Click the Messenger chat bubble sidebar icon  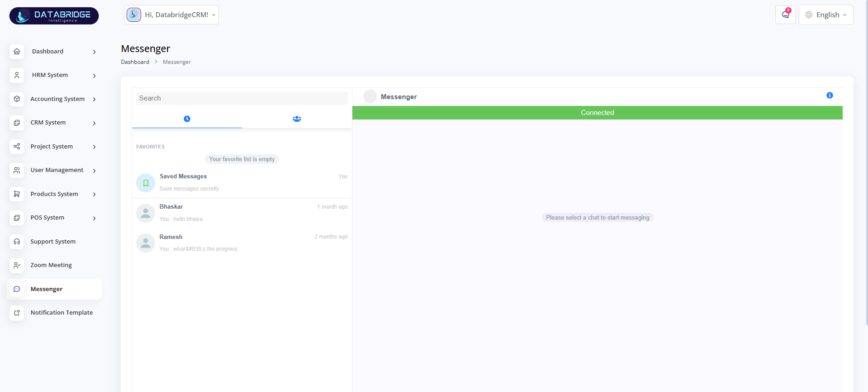click(17, 289)
